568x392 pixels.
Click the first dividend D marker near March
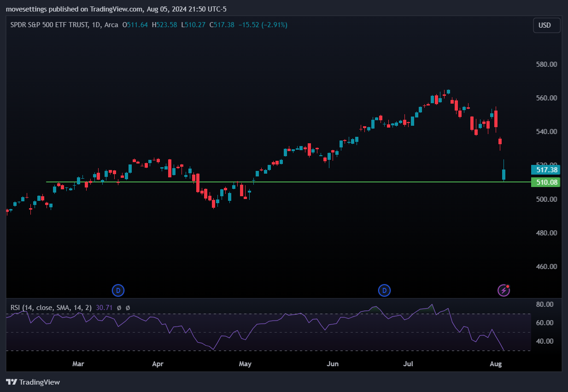pyautogui.click(x=118, y=290)
